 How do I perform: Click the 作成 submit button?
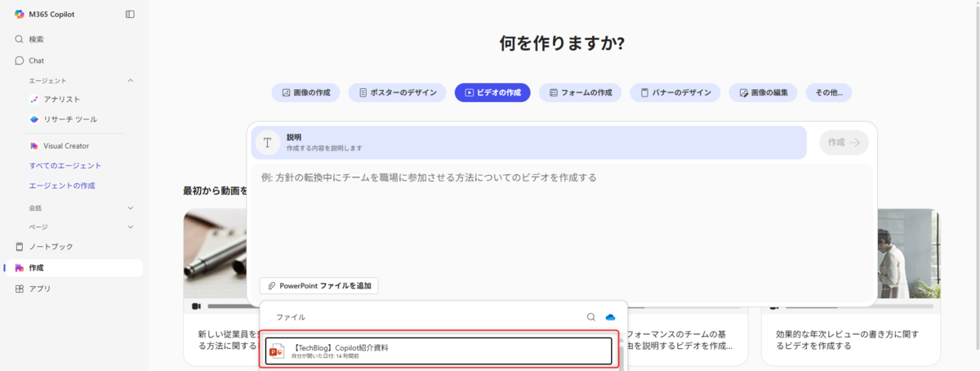[844, 142]
